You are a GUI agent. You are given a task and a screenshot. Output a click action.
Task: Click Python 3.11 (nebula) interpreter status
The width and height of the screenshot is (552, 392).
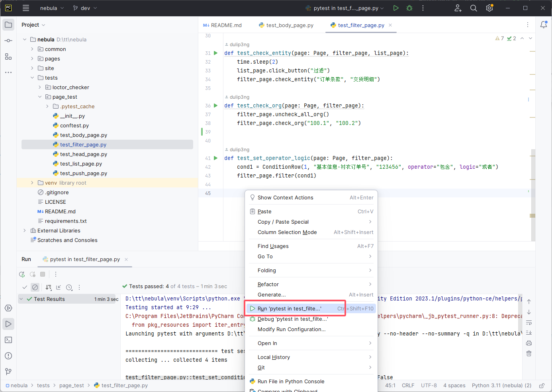tap(501, 385)
